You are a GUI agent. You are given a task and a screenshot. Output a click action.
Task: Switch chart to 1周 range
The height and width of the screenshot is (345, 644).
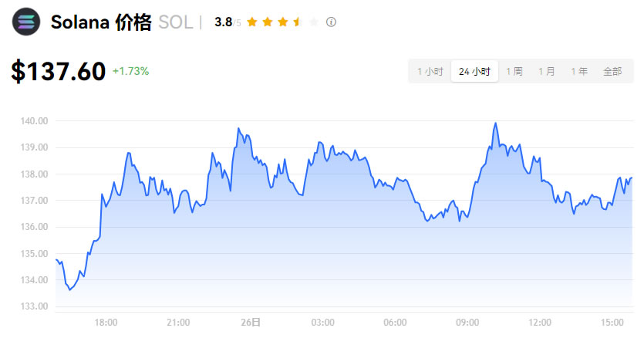(514, 72)
